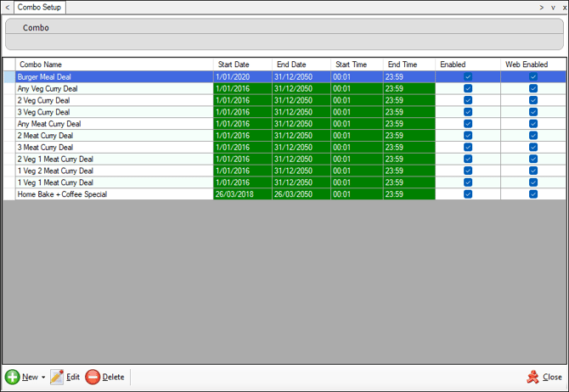Switch to the Combo Setup tab
Screen dimensions: 569x392
click(40, 7)
